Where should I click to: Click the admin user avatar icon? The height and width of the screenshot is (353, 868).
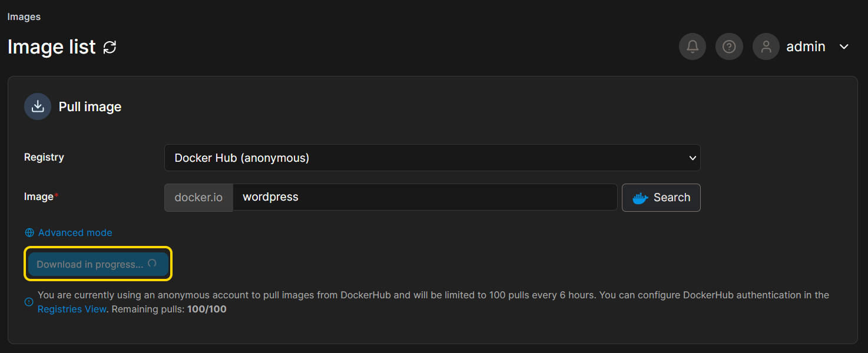click(x=766, y=46)
